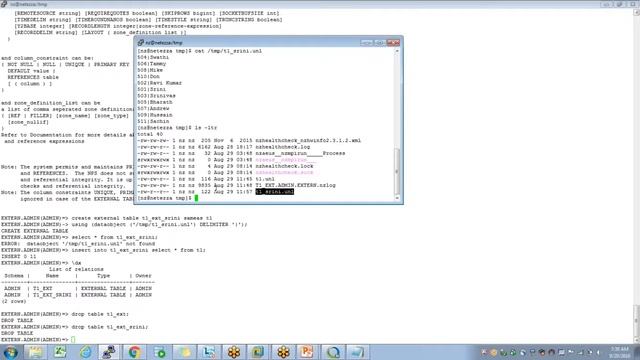The image size is (640, 360).
Task: Click the '502|Ravi Kumar' output line
Action: 160,83
